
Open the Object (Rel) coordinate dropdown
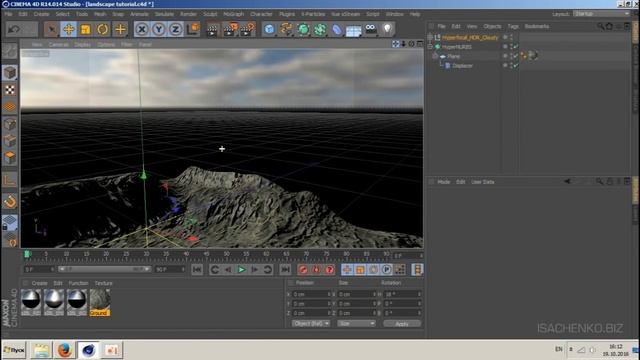[311, 323]
